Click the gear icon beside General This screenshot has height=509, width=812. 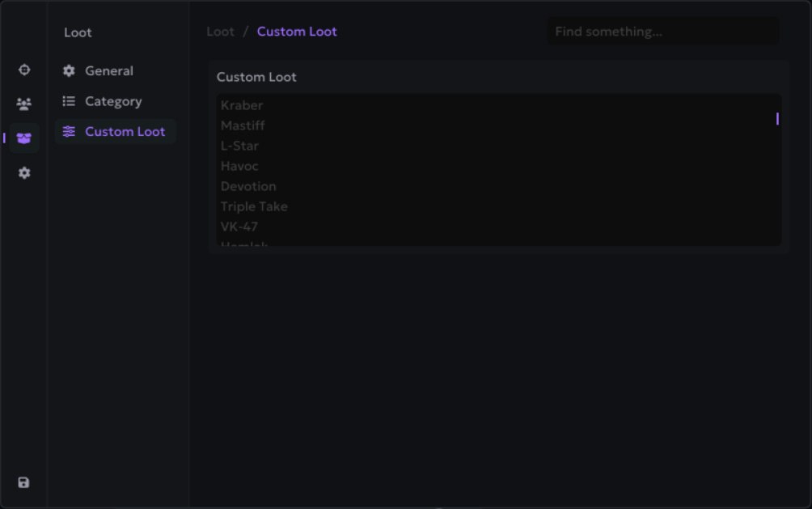[69, 70]
